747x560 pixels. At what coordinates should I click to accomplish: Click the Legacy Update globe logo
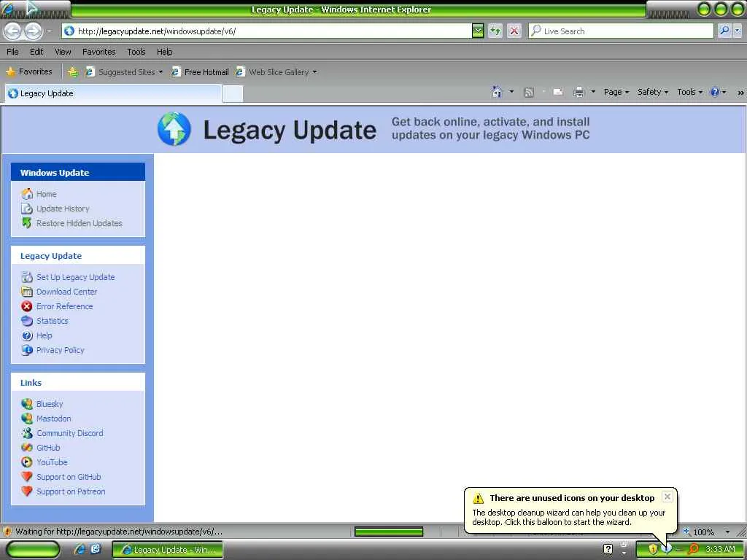(174, 129)
